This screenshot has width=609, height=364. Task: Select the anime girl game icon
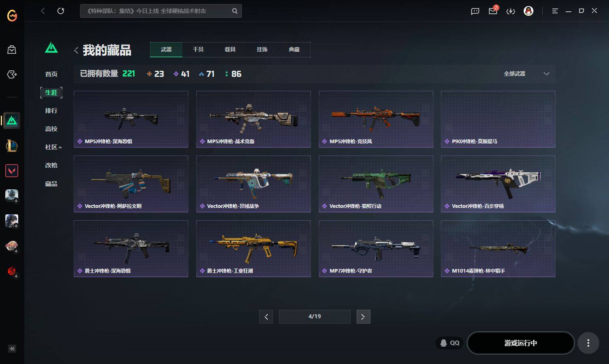click(x=12, y=221)
